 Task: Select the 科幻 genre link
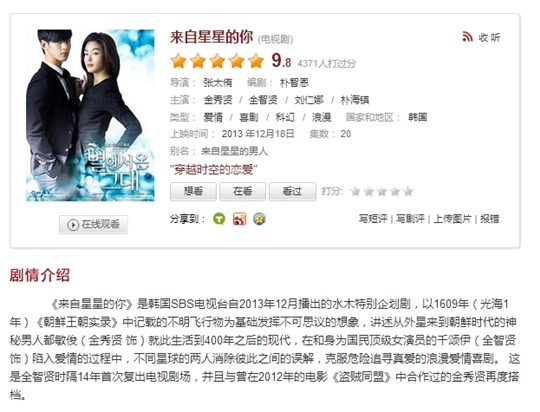pyautogui.click(x=285, y=117)
